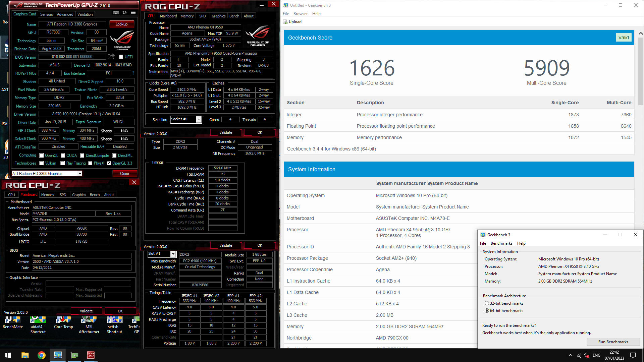The width and height of the screenshot is (644, 362).
Task: Show hidden system tray icons
Action: 571,355
